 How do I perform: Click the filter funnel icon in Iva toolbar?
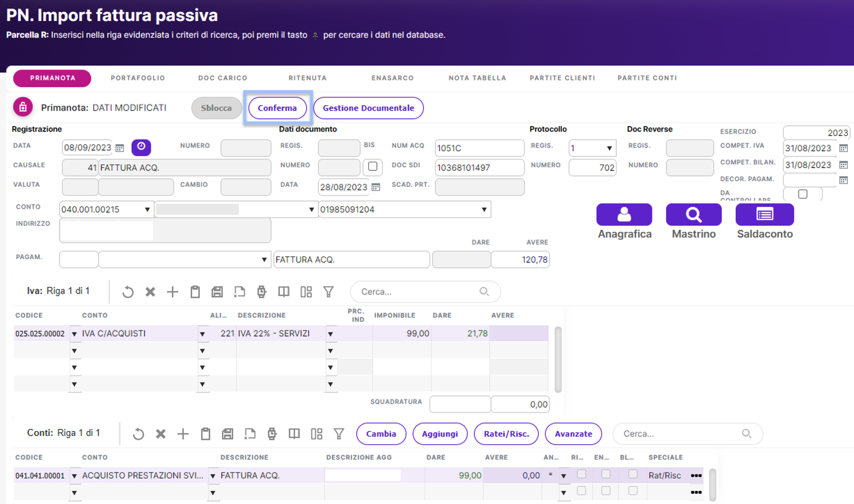click(328, 292)
